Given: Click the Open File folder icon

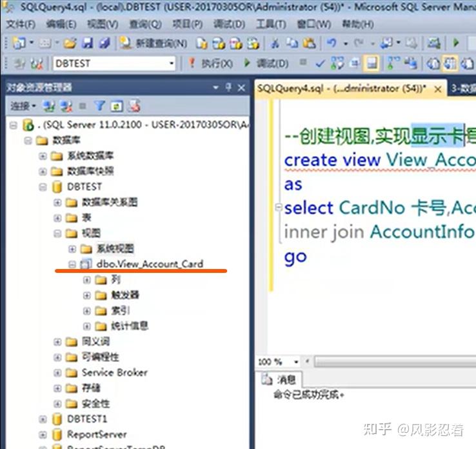Looking at the screenshot, I should click(70, 43).
